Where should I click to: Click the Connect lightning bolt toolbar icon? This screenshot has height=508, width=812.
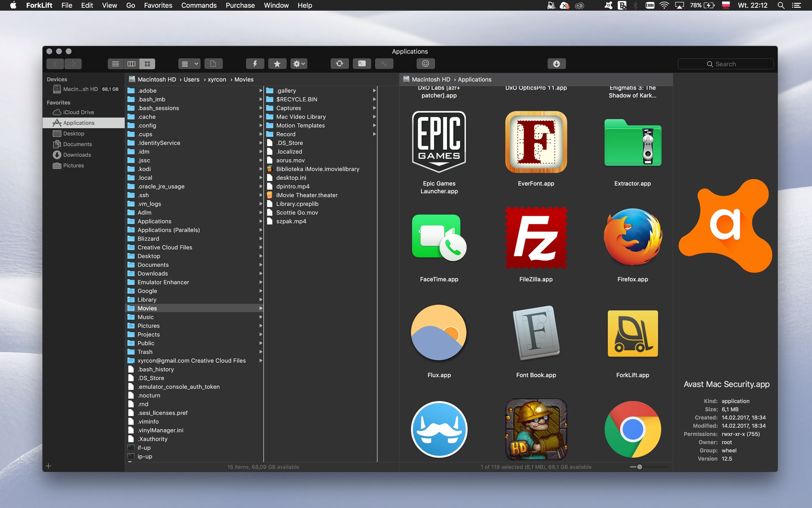tap(255, 64)
